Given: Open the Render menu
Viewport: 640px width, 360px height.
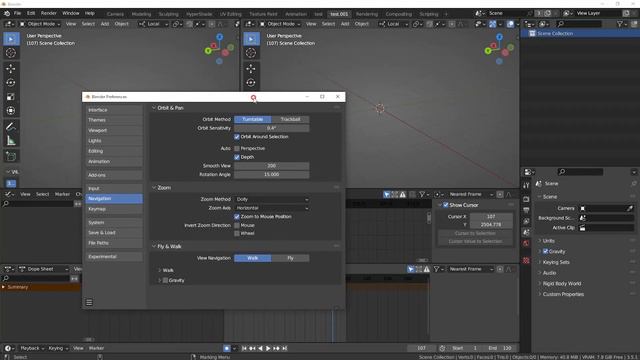Looking at the screenshot, I should click(x=49, y=13).
